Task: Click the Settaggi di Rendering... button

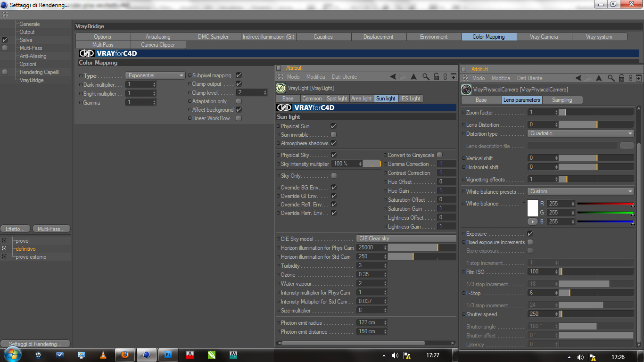Action: pyautogui.click(x=35, y=344)
